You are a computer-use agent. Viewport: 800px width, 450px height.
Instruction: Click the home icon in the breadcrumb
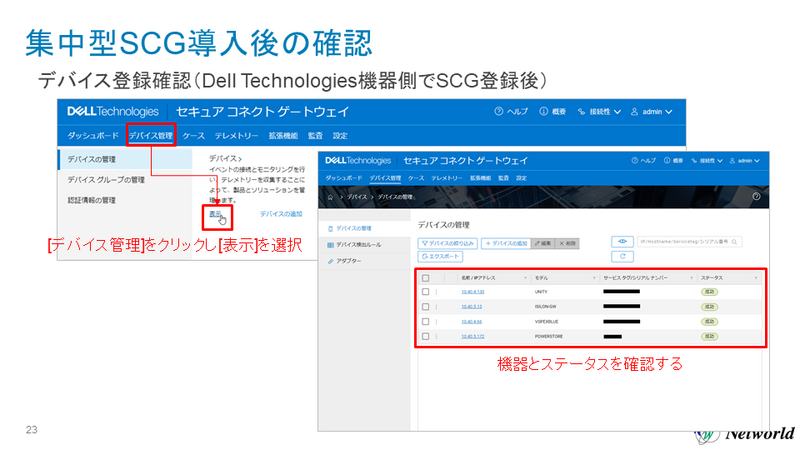click(x=331, y=197)
